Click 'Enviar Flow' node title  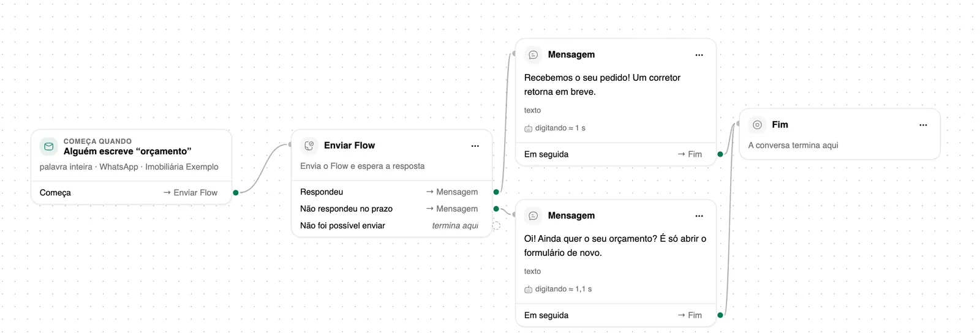pos(349,146)
